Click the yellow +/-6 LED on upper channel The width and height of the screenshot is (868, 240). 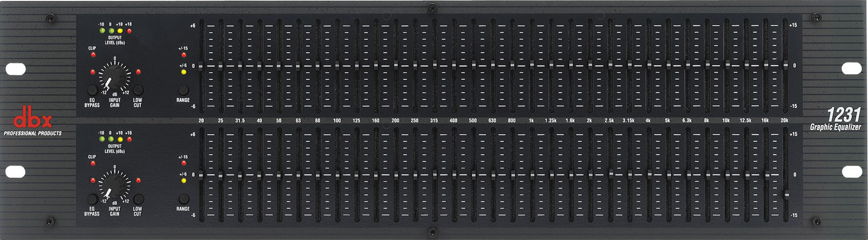[x=183, y=72]
